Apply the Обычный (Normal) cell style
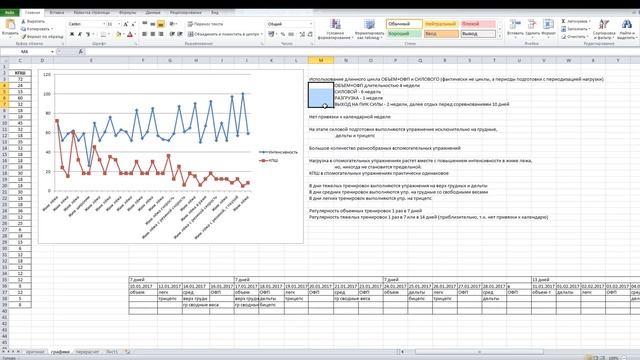640x360 pixels. pyautogui.click(x=404, y=24)
